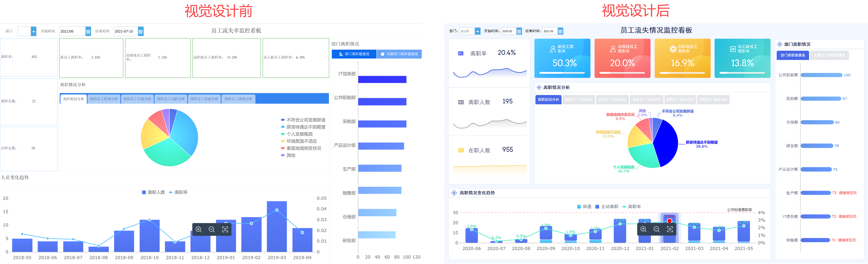868x264 pixels.
Task: Click fit-to-frame icon on 离职情况变化趋势 chart toolbar
Action: tap(670, 229)
